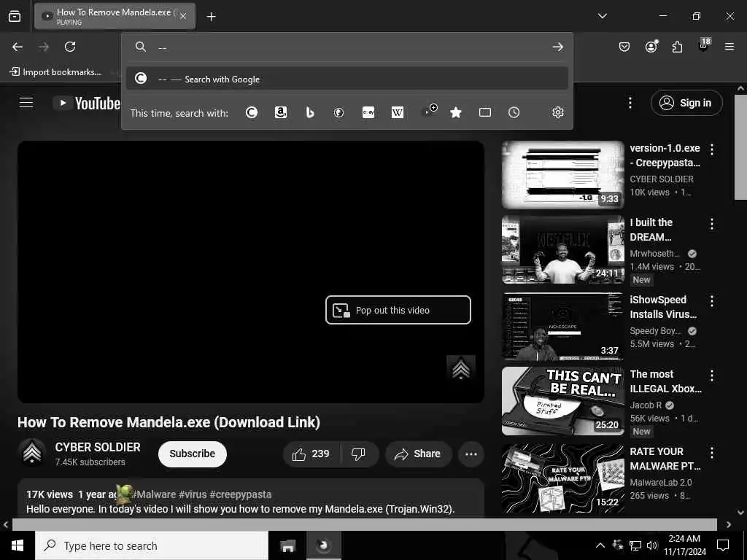The width and height of the screenshot is (747, 560).
Task: Add YouTube search engine icon
Action: [x=430, y=112]
